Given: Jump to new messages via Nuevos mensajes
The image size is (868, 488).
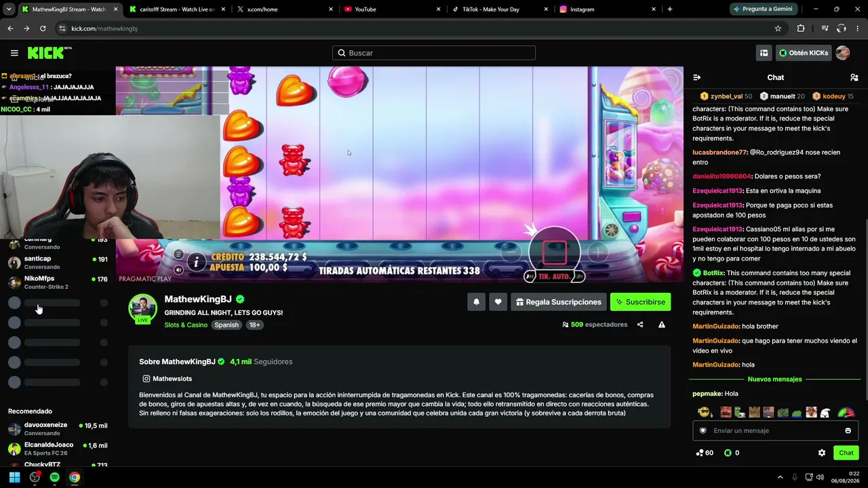Looking at the screenshot, I should click(x=774, y=380).
